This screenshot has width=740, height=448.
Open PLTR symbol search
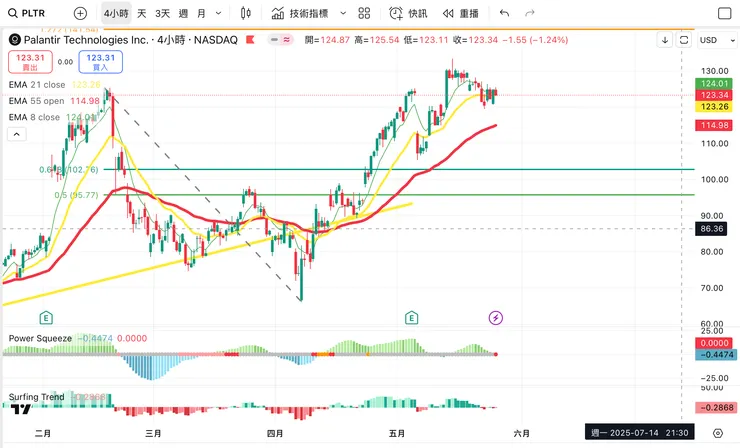coord(27,13)
